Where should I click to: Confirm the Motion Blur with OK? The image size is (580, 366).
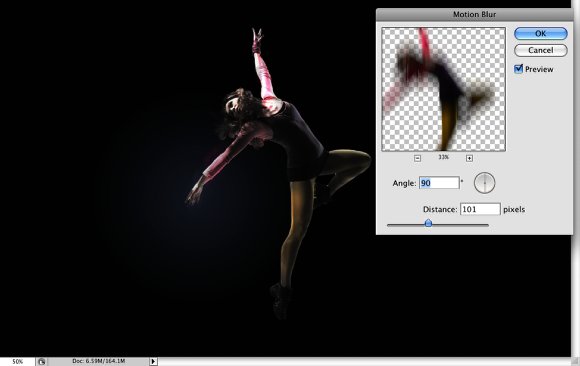click(540, 33)
